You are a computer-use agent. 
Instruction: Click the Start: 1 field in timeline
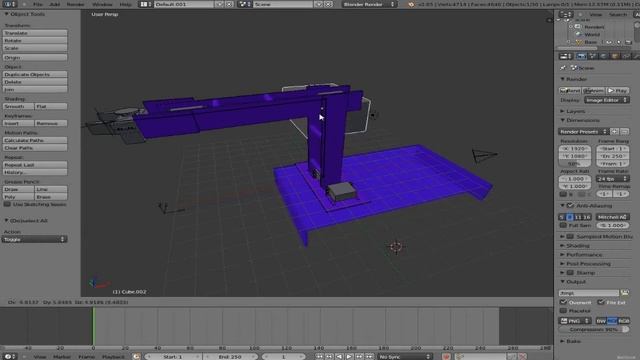tap(173, 356)
